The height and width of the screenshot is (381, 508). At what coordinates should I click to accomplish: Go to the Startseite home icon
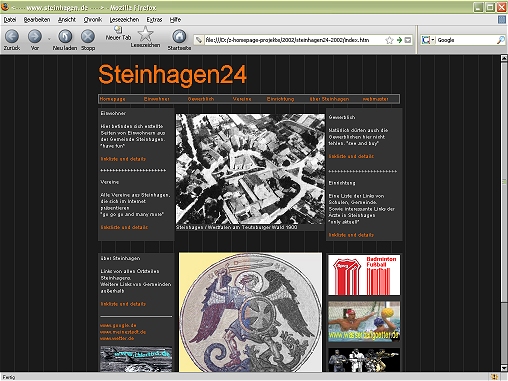pyautogui.click(x=179, y=36)
